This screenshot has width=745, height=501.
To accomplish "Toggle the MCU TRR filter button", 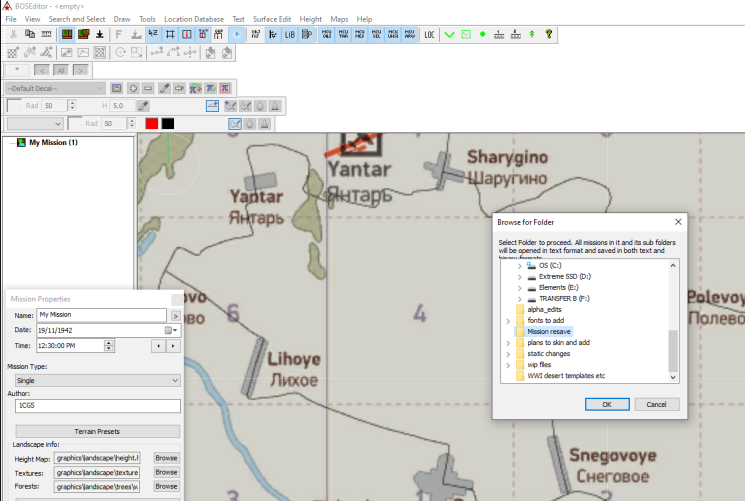I will coord(343,34).
